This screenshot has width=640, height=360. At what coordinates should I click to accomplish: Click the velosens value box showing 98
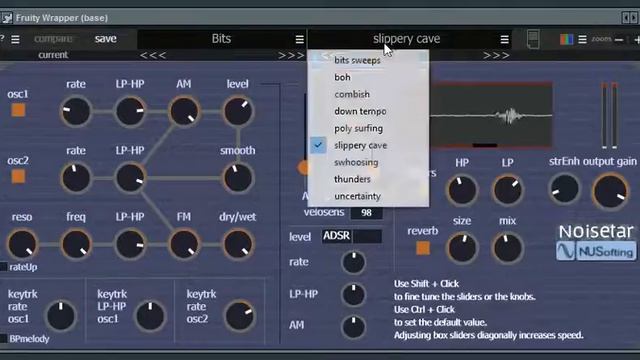click(367, 213)
